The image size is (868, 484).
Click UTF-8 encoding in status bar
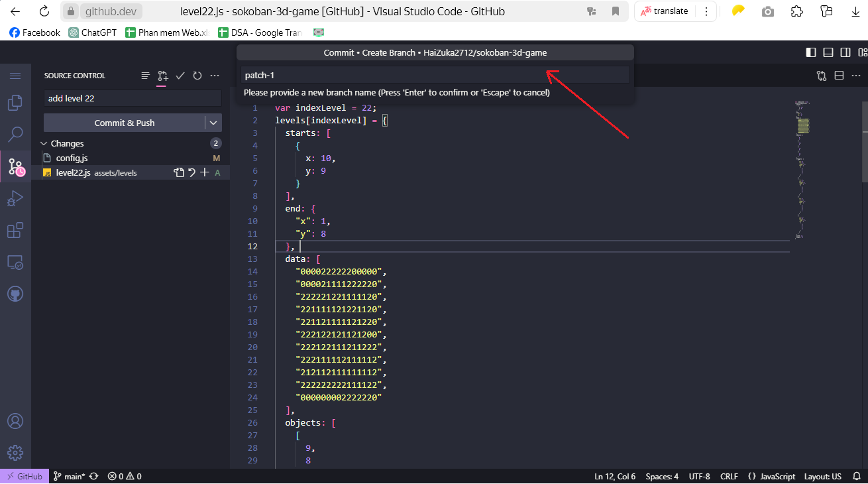click(x=699, y=476)
